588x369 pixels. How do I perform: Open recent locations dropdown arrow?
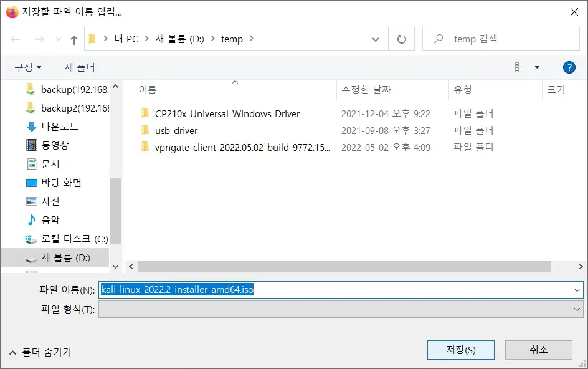(58, 39)
